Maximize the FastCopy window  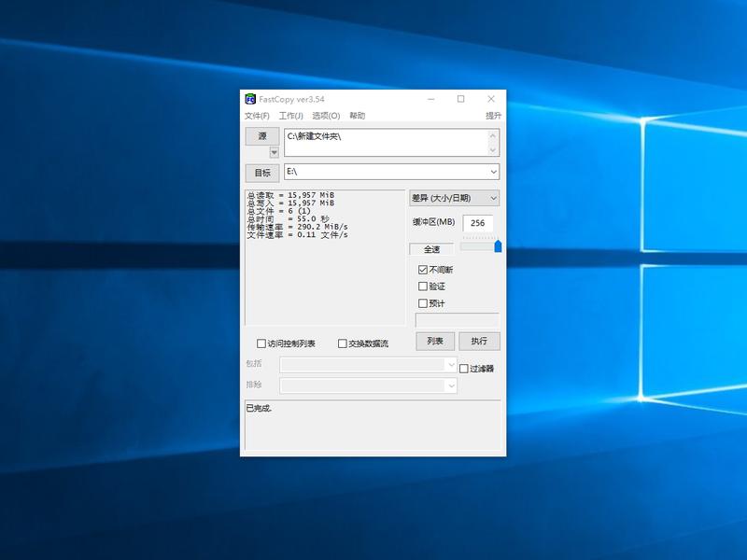pos(460,99)
